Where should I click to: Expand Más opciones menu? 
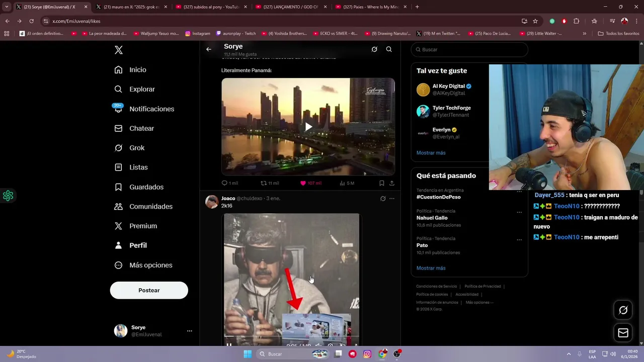tap(143, 265)
